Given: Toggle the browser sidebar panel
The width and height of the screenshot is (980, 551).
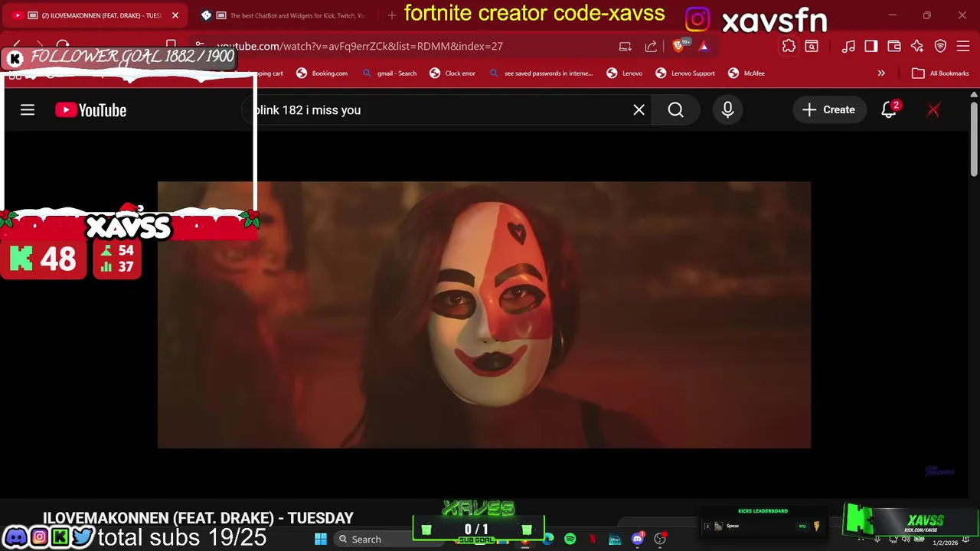Looking at the screenshot, I should tap(871, 47).
